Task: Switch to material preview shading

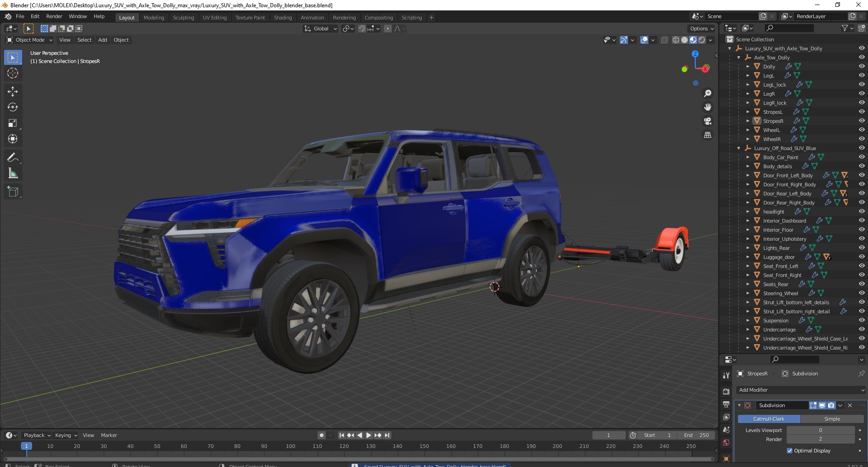Action: 693,40
